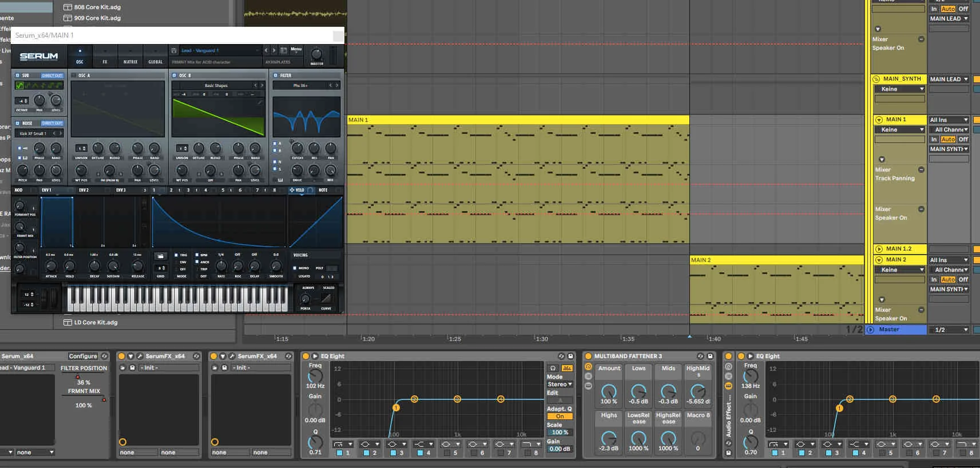Save Audio Effect rack preset disk icon
The height and width of the screenshot is (468, 980).
point(728,453)
